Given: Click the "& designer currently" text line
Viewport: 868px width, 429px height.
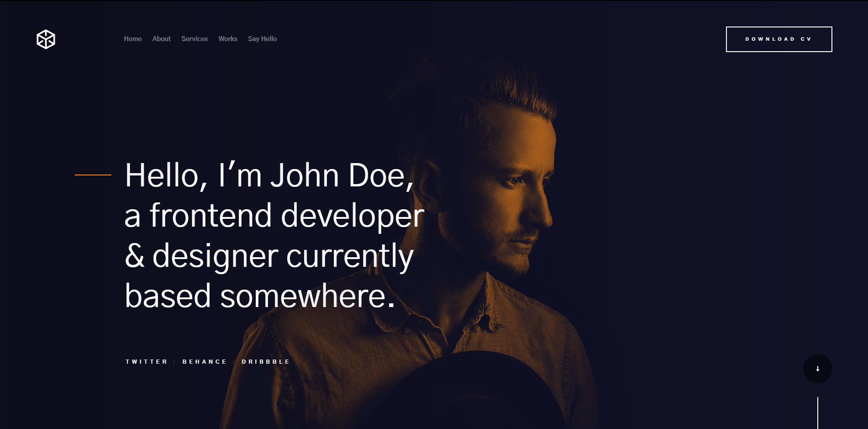Looking at the screenshot, I should (269, 256).
